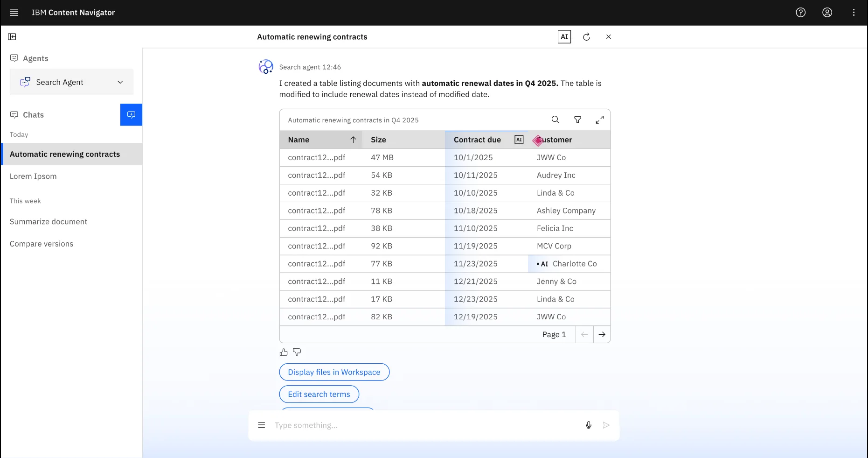
Task: Click the Size column header
Action: (x=403, y=140)
